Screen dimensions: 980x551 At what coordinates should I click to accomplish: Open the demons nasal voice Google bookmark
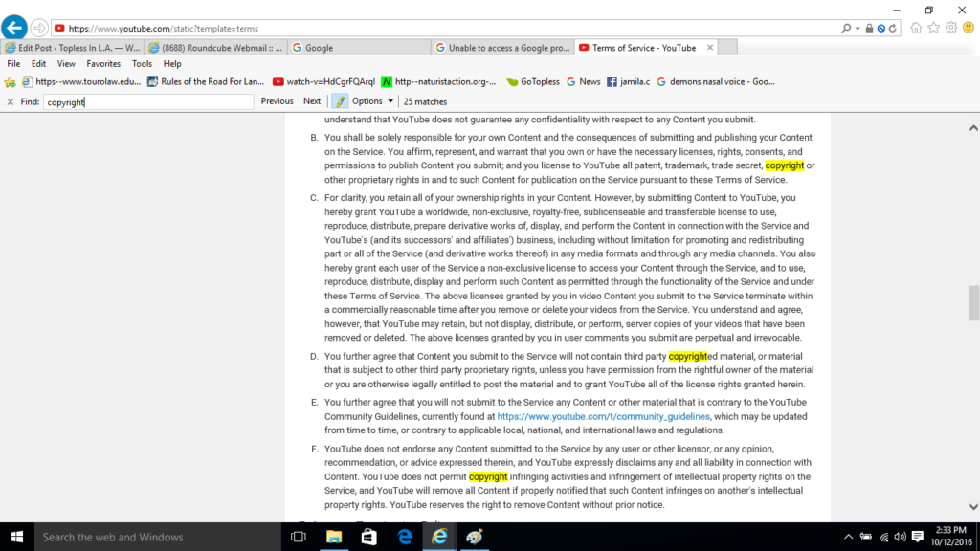[x=716, y=82]
